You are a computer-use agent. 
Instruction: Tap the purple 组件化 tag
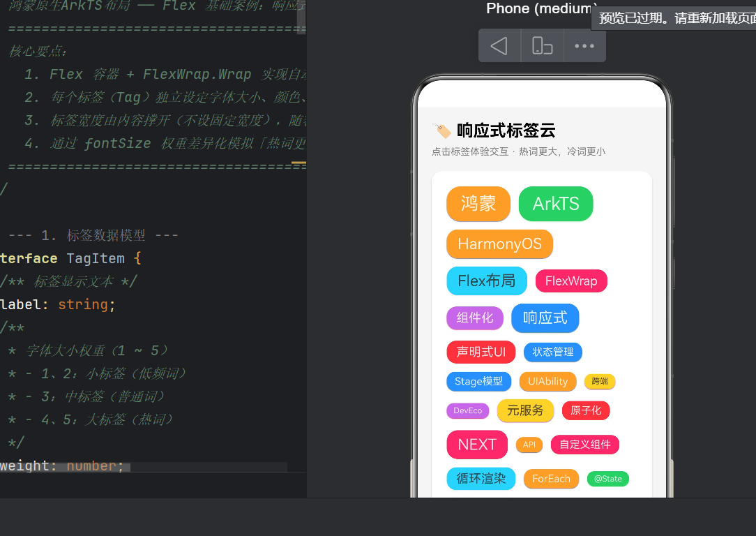click(x=475, y=318)
